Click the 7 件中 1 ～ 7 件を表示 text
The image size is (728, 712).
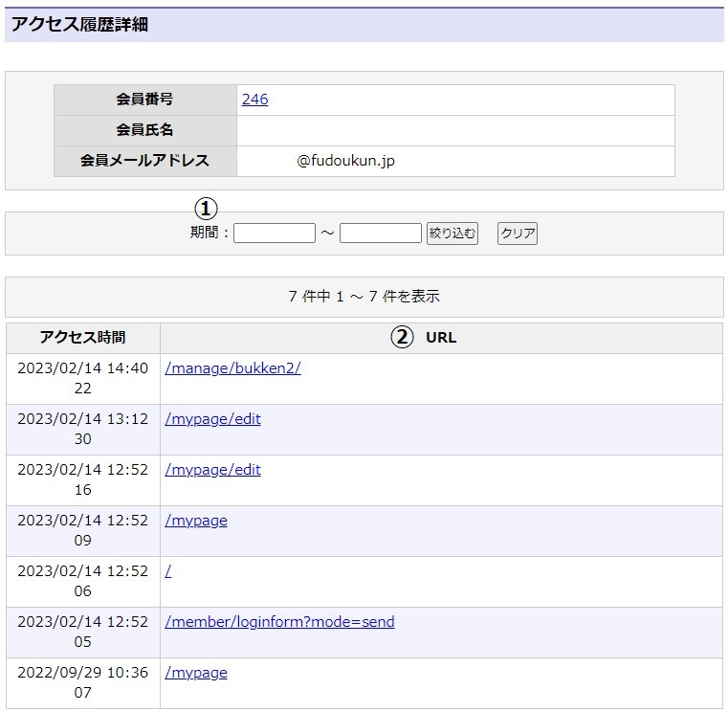[x=364, y=297]
